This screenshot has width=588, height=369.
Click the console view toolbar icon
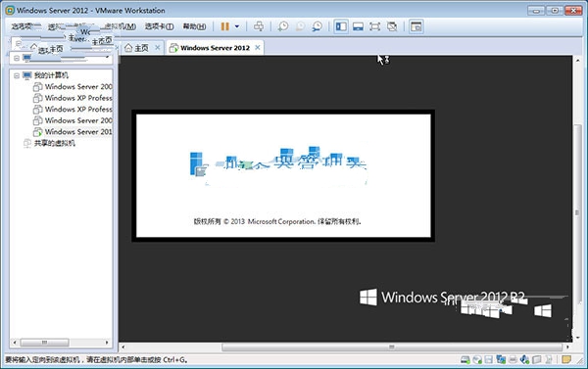(x=416, y=26)
